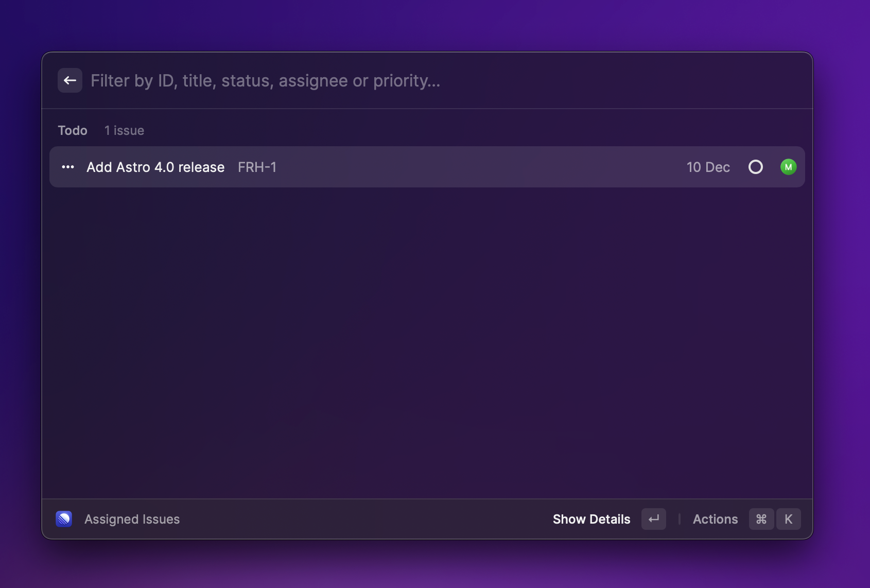This screenshot has height=588, width=870.
Task: Click the FRH-1 issue identifier
Action: point(257,167)
